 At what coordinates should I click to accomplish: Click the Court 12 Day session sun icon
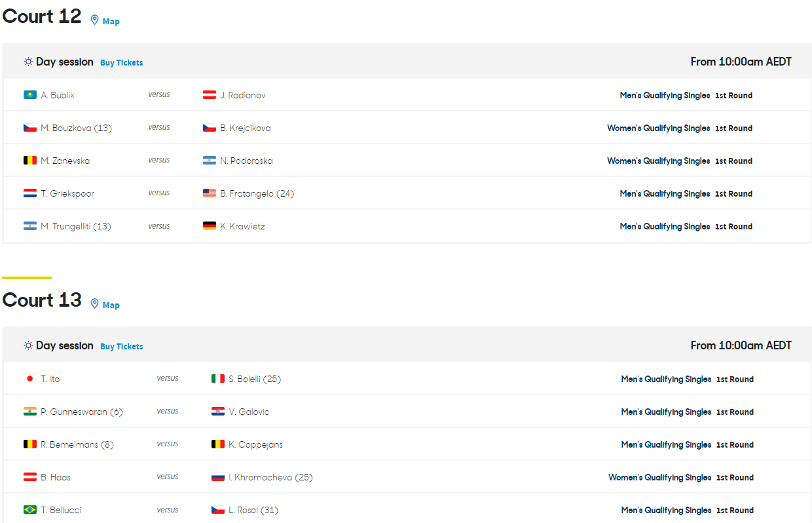tap(28, 62)
